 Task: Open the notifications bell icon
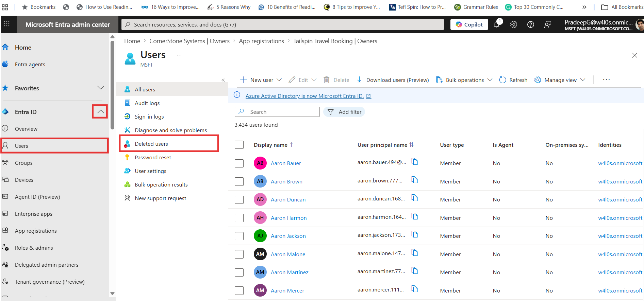(x=497, y=24)
